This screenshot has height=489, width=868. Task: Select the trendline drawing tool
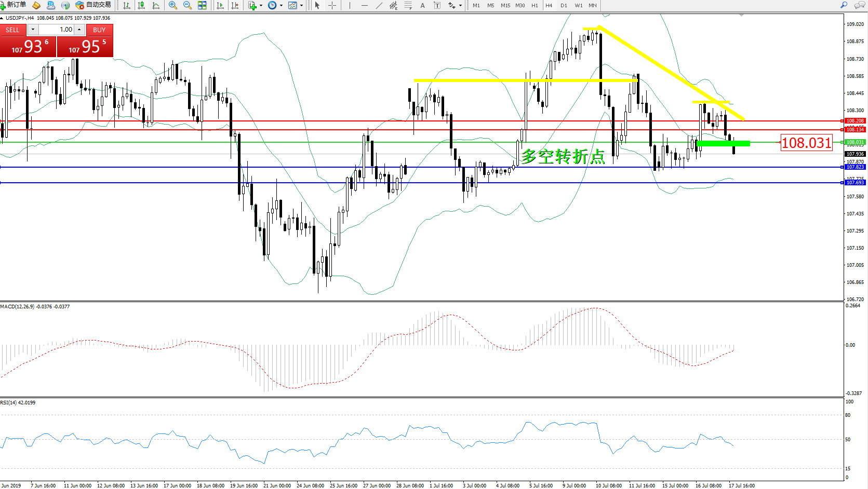point(379,5)
